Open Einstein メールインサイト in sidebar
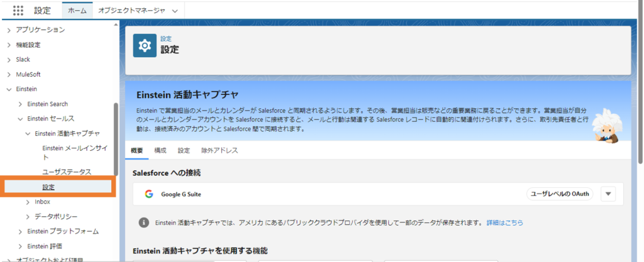The image size is (644, 262). 75,153
